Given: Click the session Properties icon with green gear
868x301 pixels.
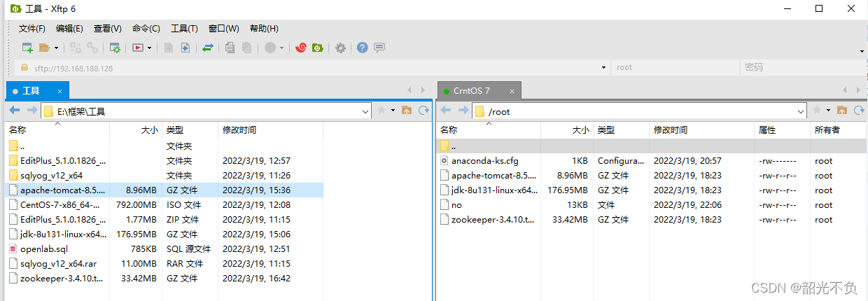Looking at the screenshot, I should tap(115, 48).
